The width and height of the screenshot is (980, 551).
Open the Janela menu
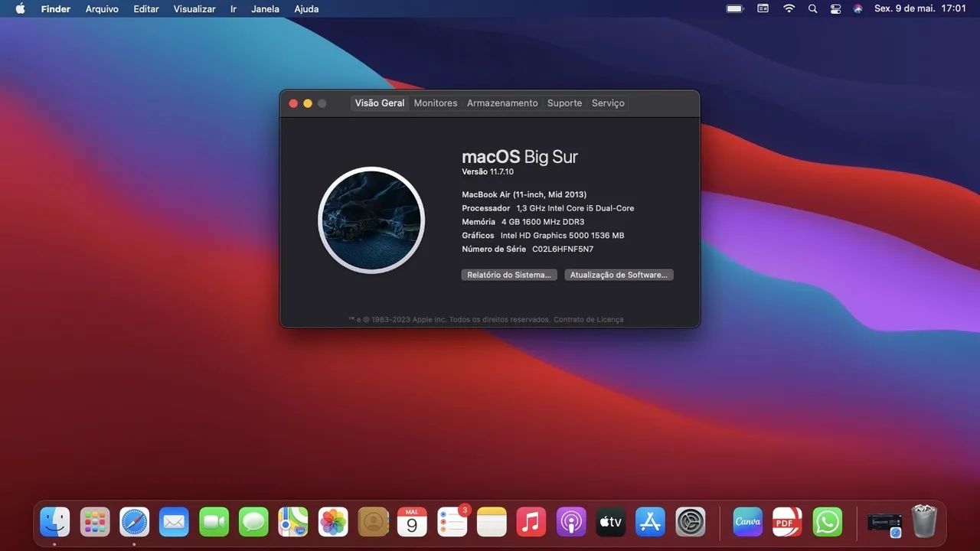click(x=265, y=8)
